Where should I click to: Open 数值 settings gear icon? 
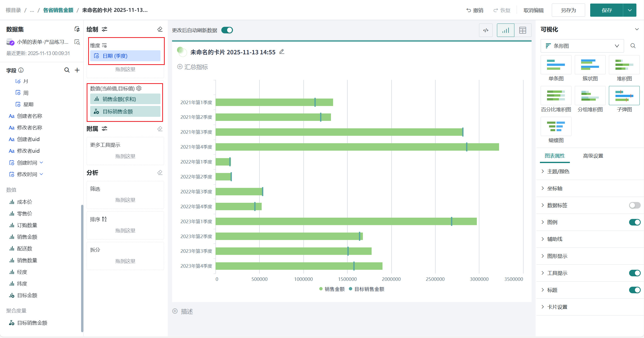(x=139, y=88)
